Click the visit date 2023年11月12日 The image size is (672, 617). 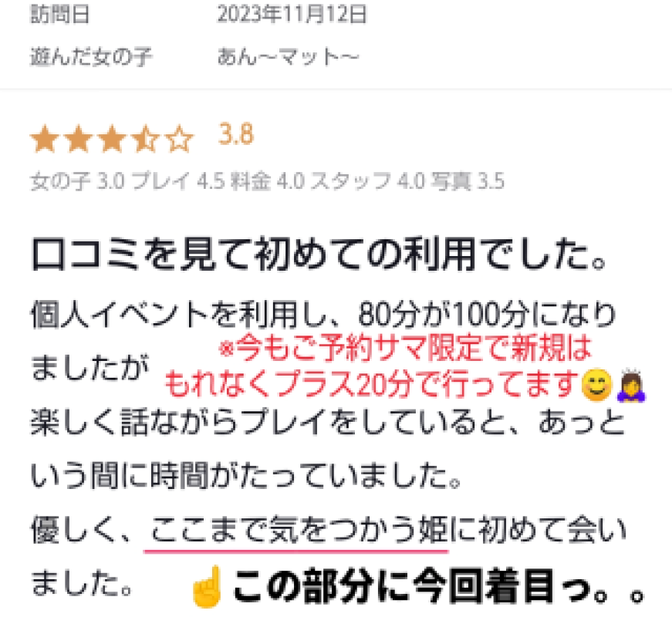(292, 14)
